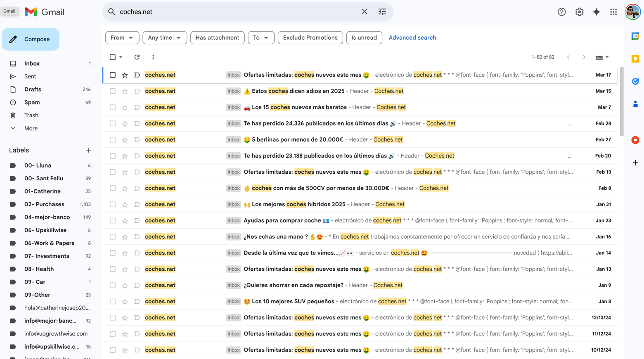Click the search magnifier icon
This screenshot has height=359, width=644.
pyautogui.click(x=111, y=12)
